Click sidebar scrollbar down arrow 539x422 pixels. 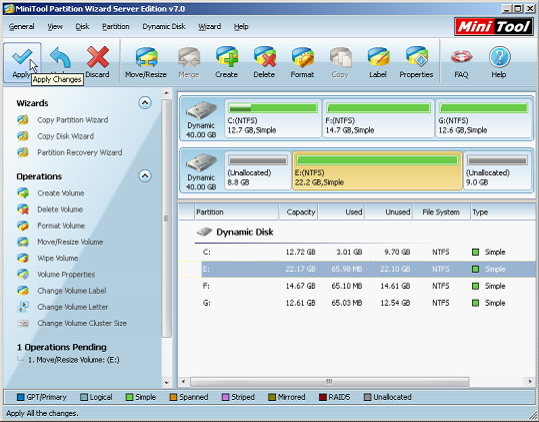[166, 382]
